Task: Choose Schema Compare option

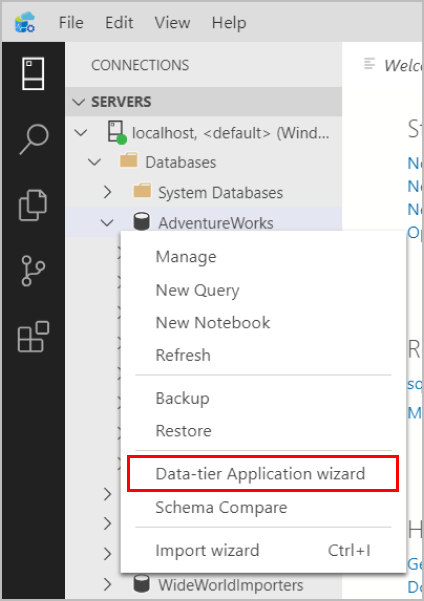Action: click(x=221, y=507)
